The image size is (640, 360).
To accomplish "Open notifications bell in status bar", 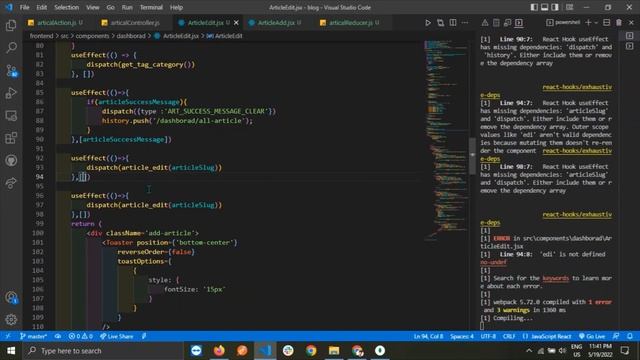I will coord(630,336).
